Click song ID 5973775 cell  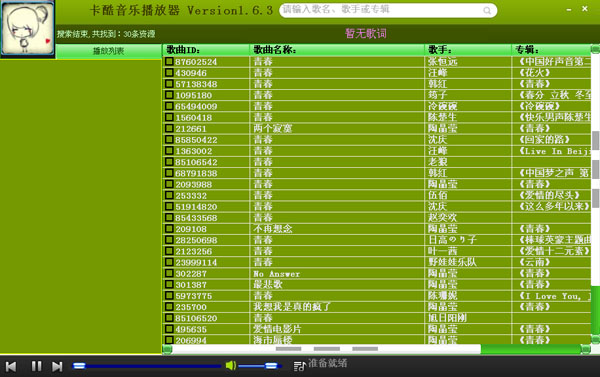(194, 296)
